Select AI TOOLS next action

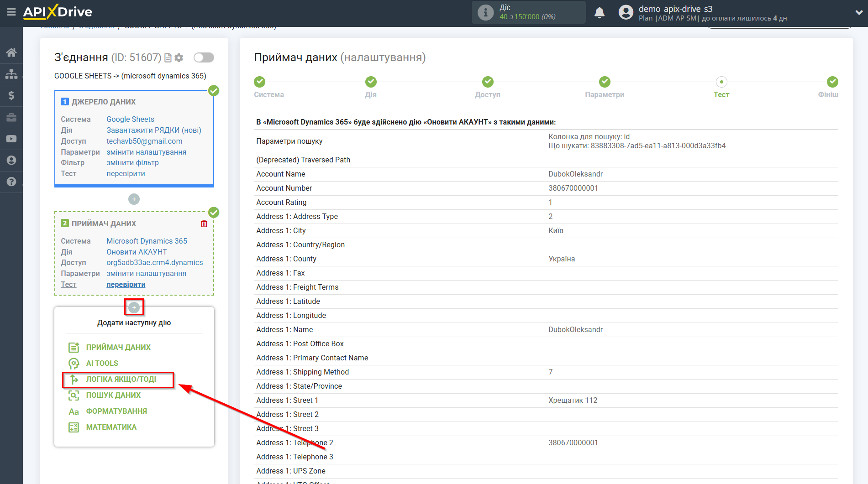[102, 363]
